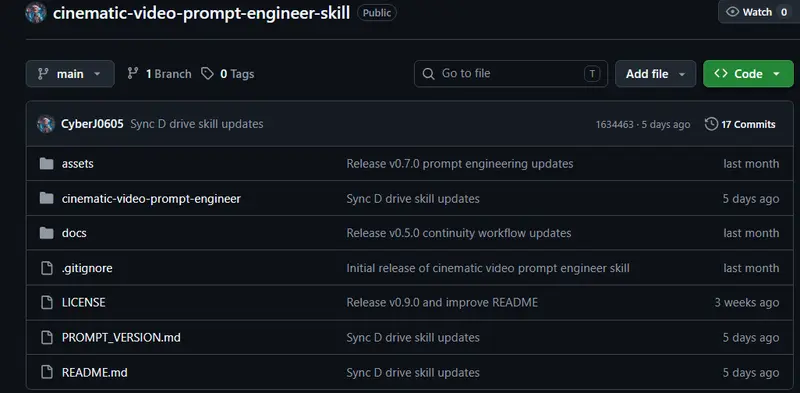Click the branch icon next to 1 Branch
Viewport: 800px width, 393px height.
coord(133,73)
